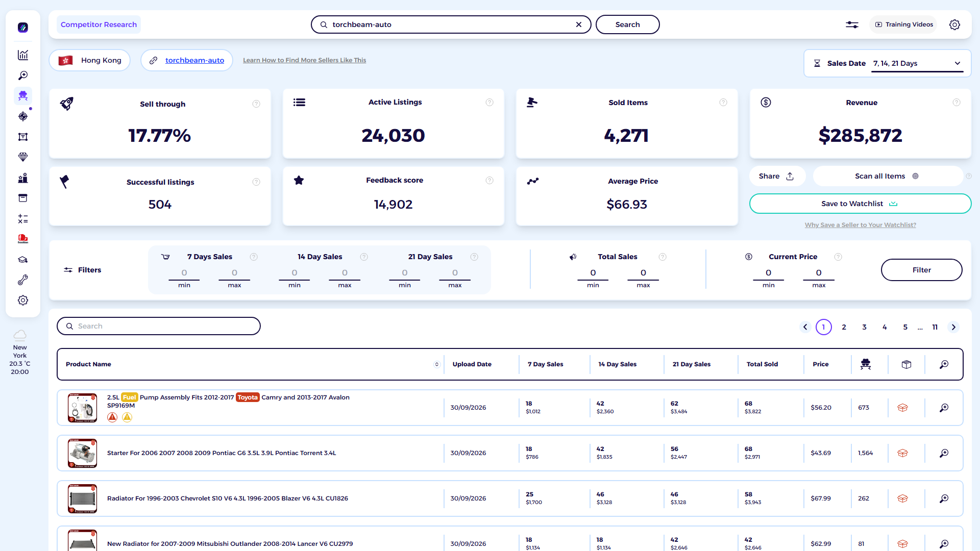Open Learn How to Find More Sellers link
This screenshot has width=980, height=551.
tap(304, 60)
